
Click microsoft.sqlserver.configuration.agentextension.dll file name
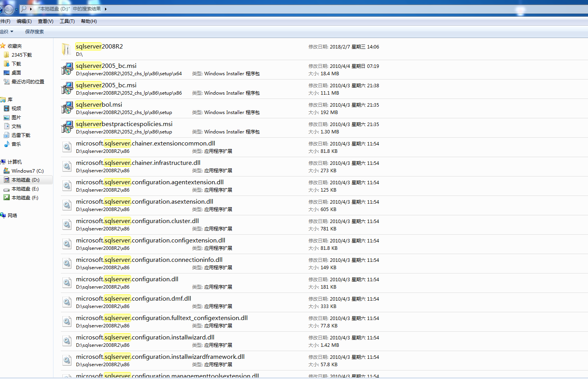tap(150, 182)
